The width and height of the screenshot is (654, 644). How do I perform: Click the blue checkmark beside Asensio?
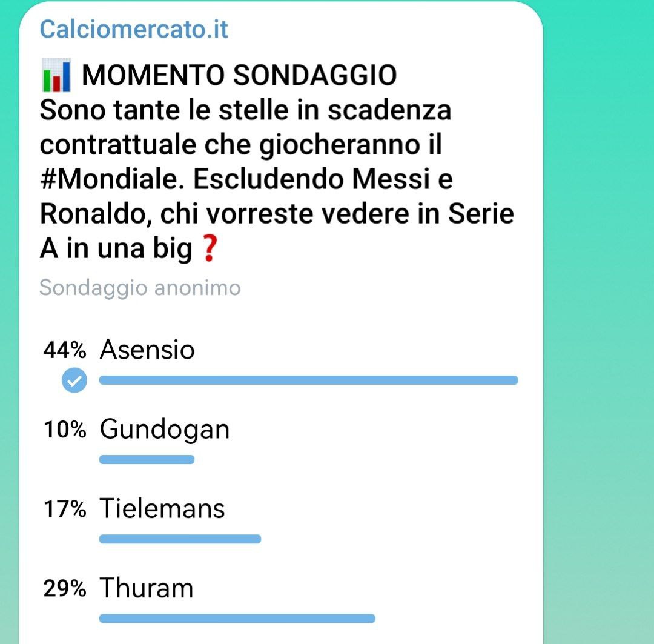click(x=74, y=380)
